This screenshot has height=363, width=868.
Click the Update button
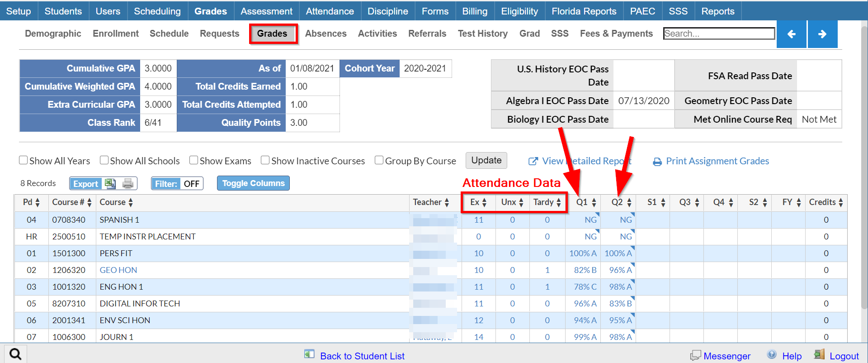pyautogui.click(x=486, y=160)
